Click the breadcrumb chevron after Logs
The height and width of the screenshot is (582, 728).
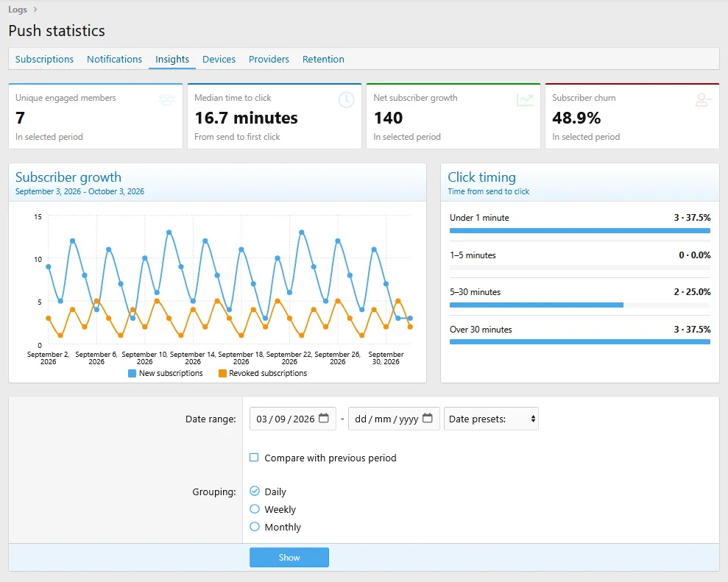tap(35, 10)
